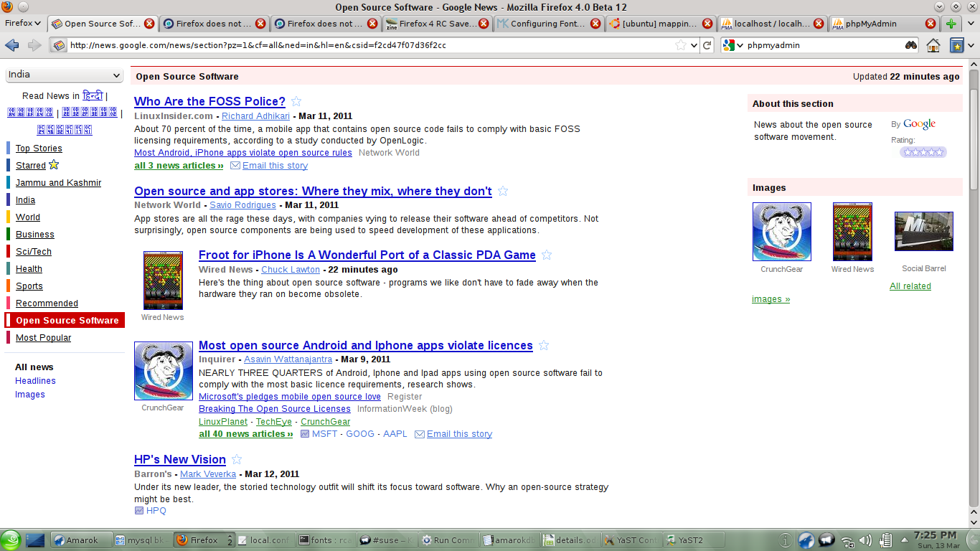The height and width of the screenshot is (551, 980).
Task: Click the volume speaker tray icon
Action: [866, 541]
